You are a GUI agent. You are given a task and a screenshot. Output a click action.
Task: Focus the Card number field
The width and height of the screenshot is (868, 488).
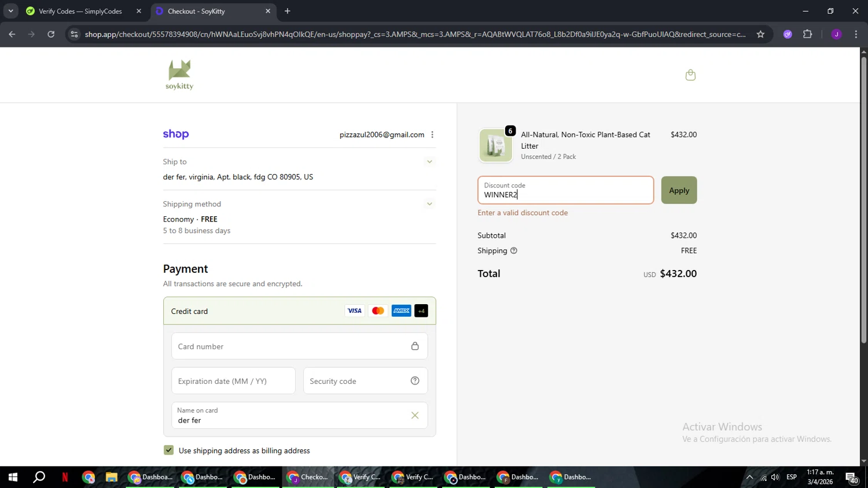299,346
